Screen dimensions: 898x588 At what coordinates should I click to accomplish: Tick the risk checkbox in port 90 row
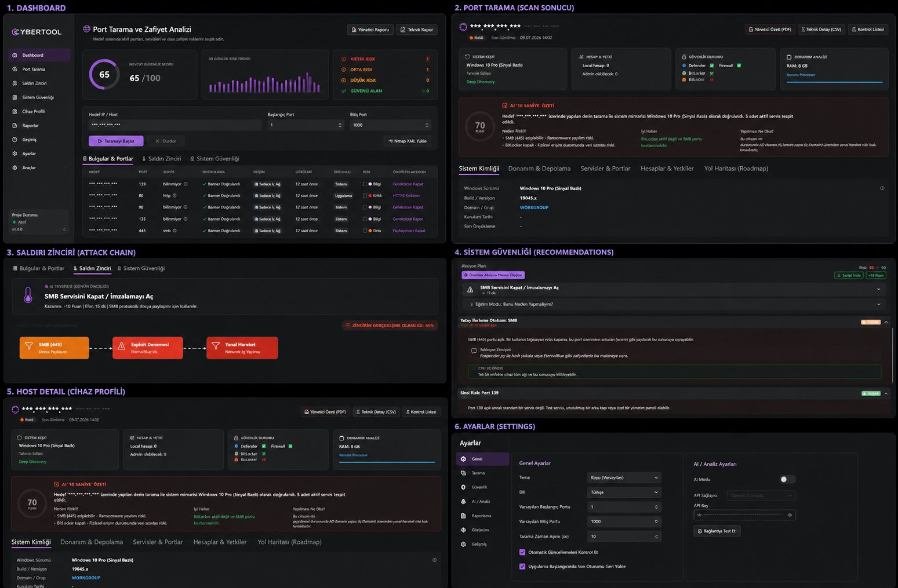365,207
